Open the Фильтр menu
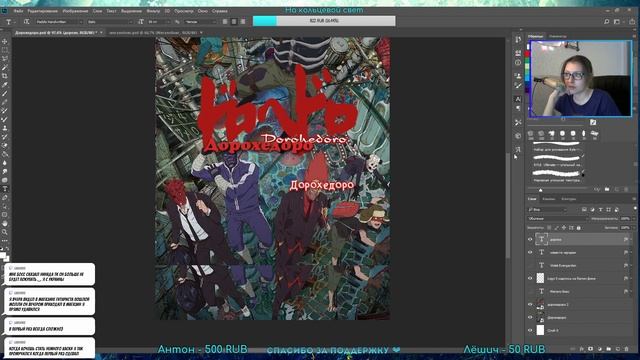 click(153, 11)
